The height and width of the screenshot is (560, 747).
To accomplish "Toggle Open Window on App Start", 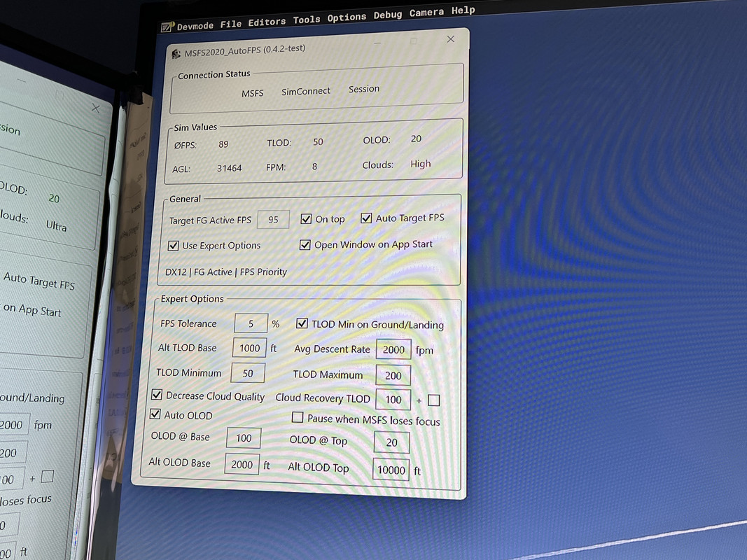I will (x=305, y=245).
